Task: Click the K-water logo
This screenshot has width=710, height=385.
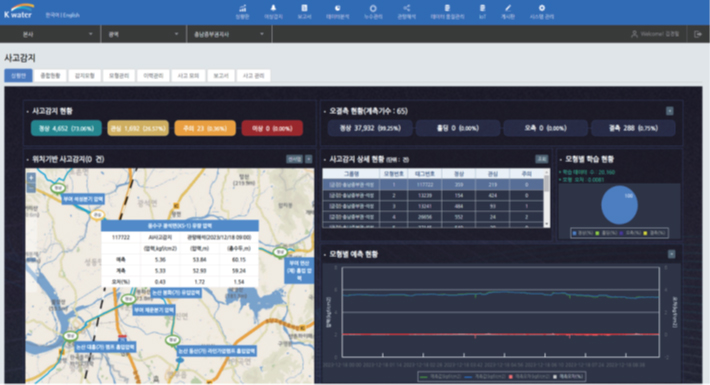Action: pos(19,11)
